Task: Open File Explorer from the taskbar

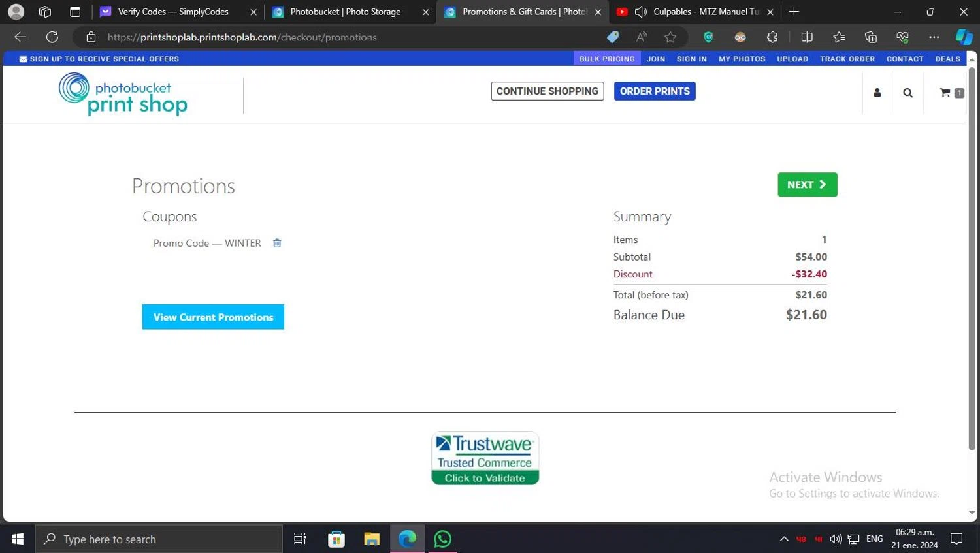Action: [x=372, y=539]
